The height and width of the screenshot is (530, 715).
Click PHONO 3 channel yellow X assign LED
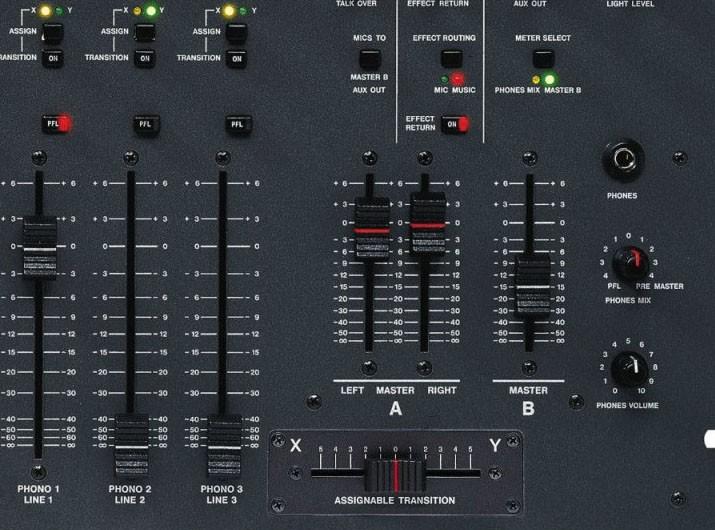(x=229, y=11)
